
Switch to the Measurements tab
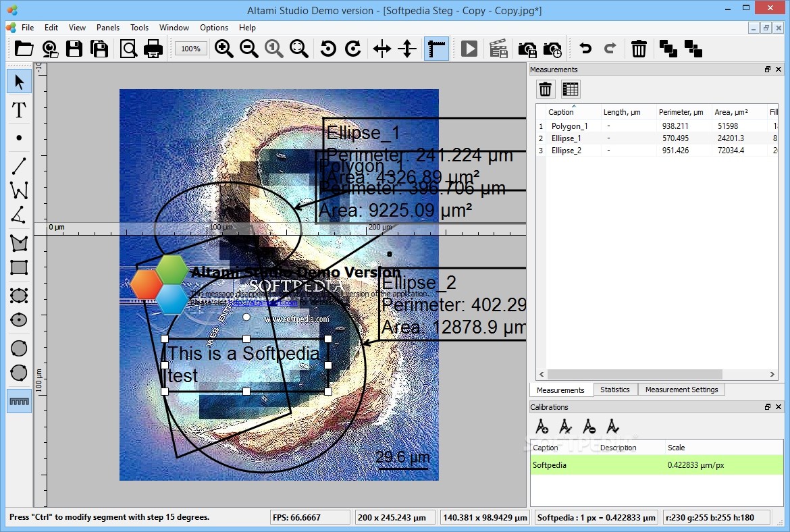pyautogui.click(x=560, y=390)
